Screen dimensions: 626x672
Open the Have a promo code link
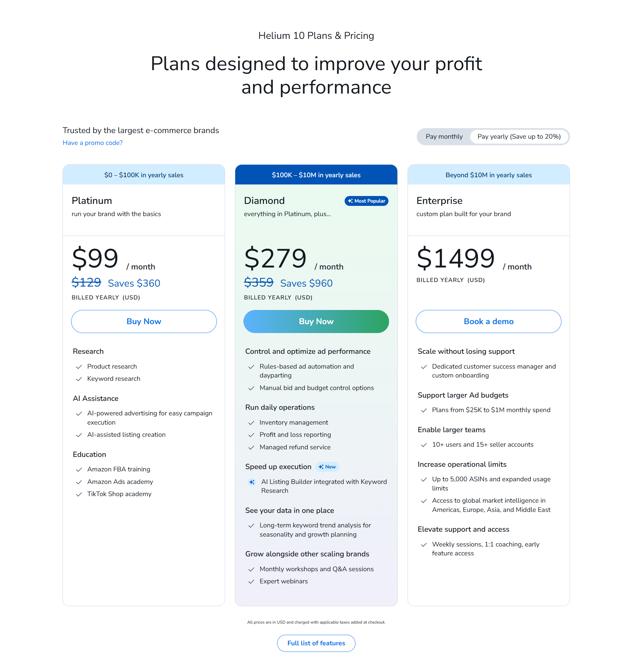93,143
